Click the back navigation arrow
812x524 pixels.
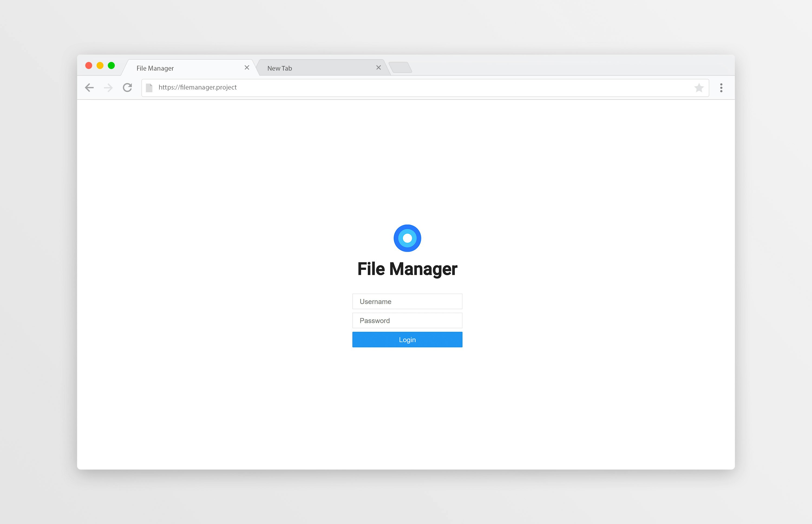tap(89, 87)
